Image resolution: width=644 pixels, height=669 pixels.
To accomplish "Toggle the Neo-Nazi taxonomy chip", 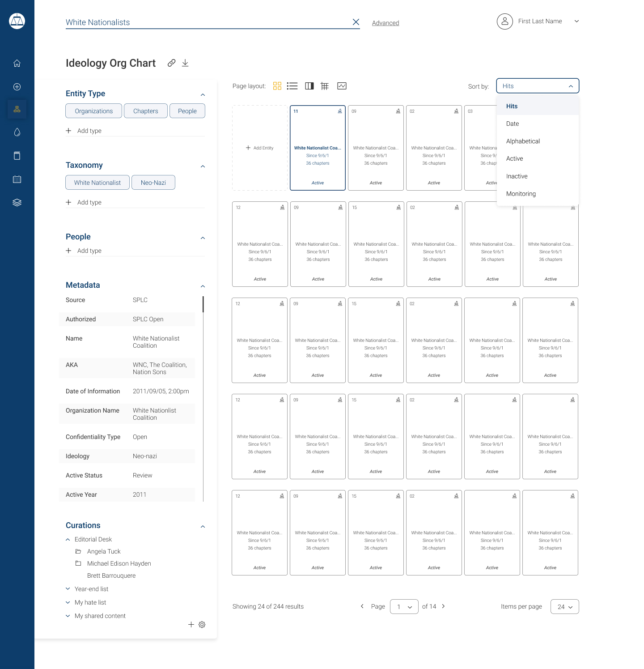I will 153,183.
